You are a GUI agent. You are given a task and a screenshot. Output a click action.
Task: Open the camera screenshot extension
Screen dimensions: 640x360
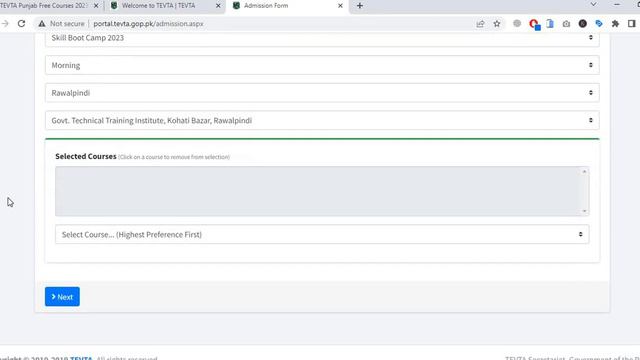click(566, 24)
